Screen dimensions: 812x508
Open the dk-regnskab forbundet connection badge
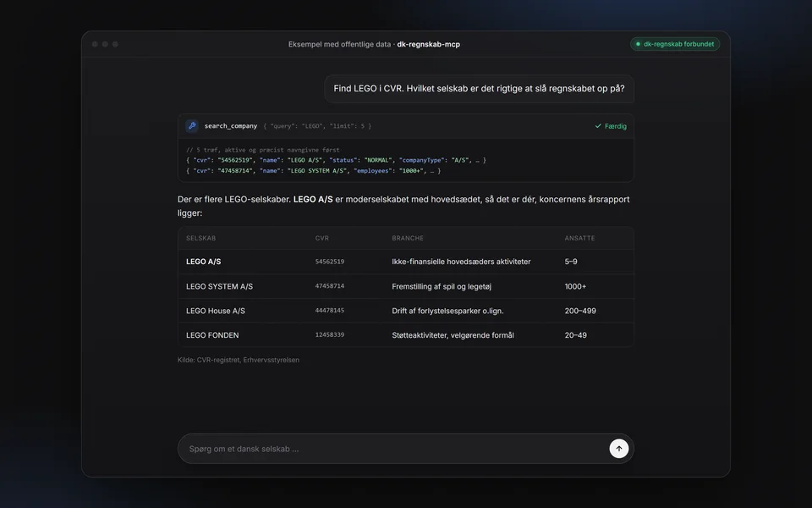(675, 44)
